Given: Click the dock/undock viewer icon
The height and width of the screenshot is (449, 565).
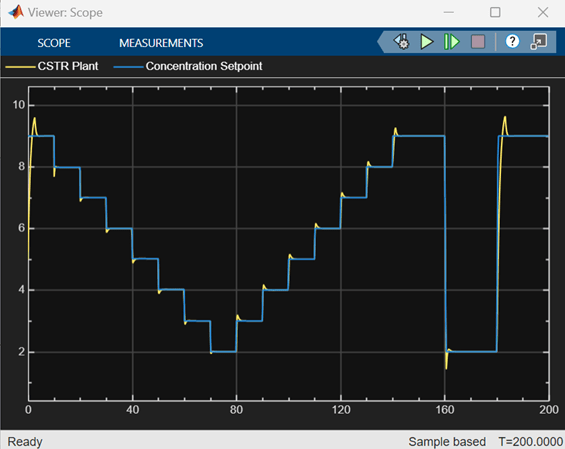Looking at the screenshot, I should (539, 42).
